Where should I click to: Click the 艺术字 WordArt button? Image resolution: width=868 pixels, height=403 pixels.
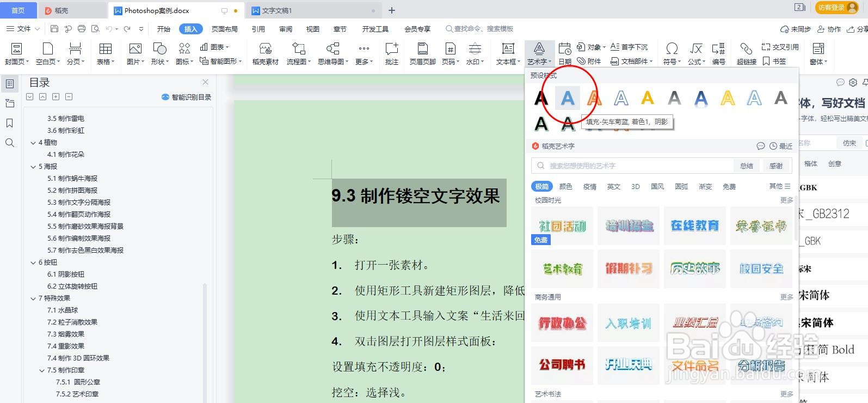[x=539, y=54]
